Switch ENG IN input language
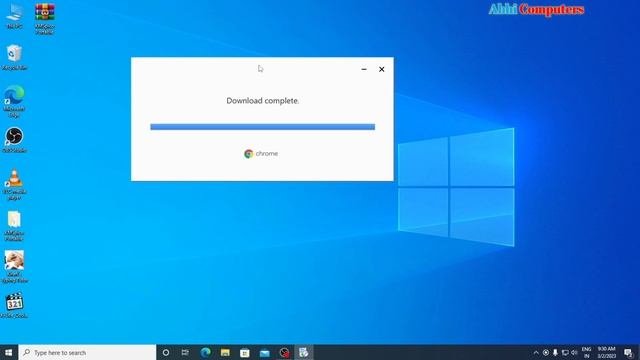640x360 pixels. coord(587,353)
